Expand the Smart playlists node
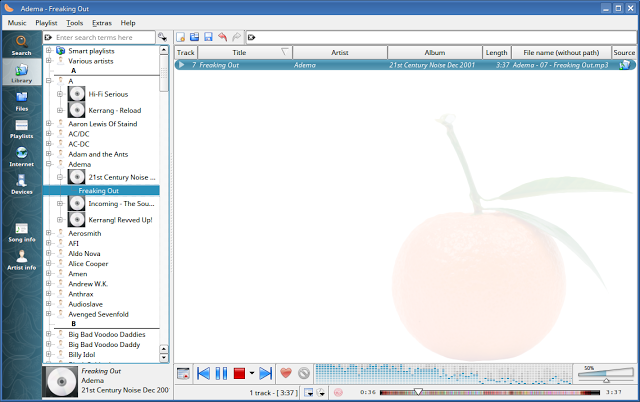This screenshot has width=640, height=402. pyautogui.click(x=49, y=51)
